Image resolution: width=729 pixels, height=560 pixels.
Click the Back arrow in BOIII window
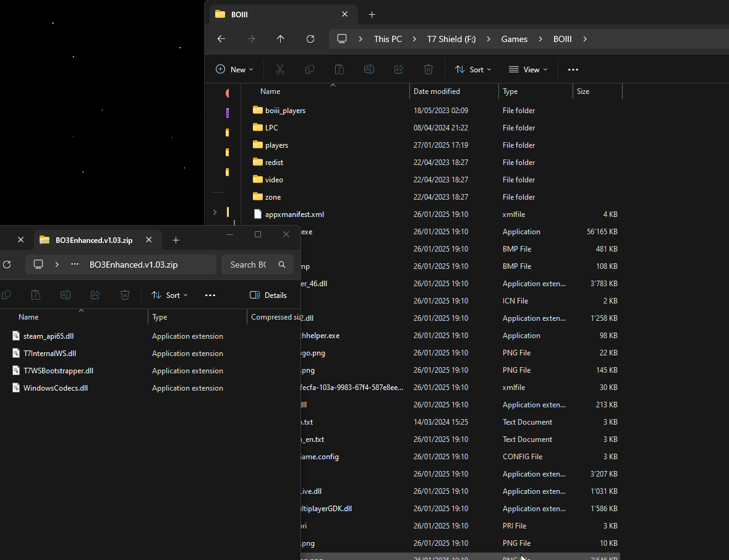pos(221,39)
